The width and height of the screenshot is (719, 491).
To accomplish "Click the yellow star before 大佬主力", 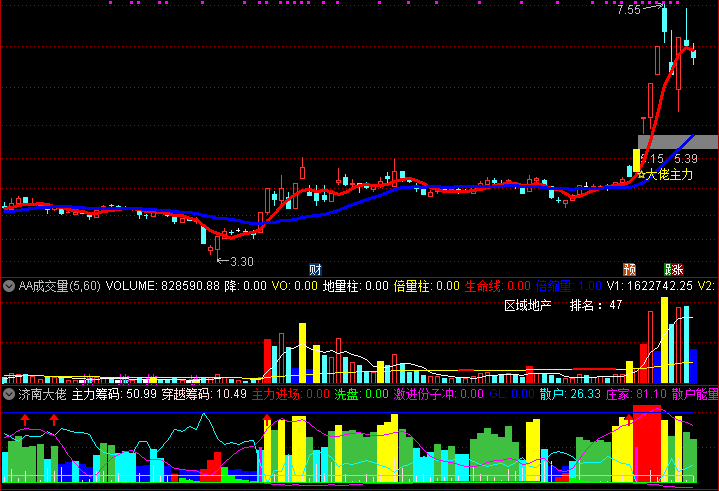I will pos(642,175).
